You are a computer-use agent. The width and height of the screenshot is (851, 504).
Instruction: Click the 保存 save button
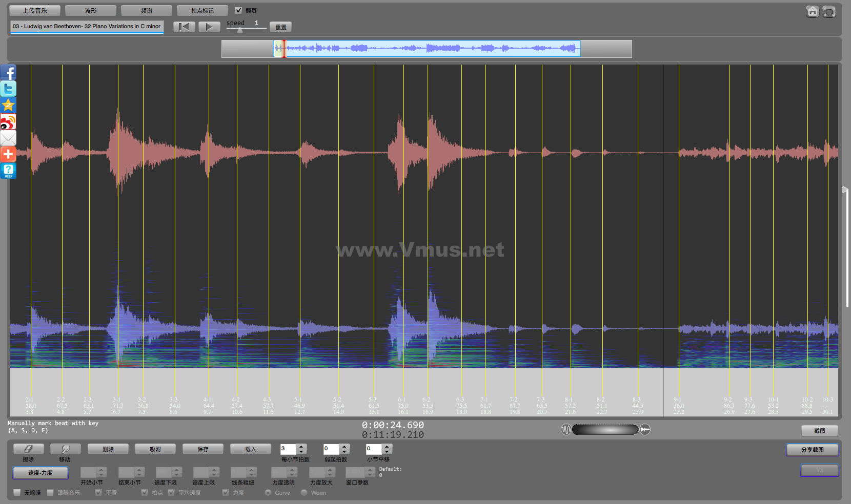pyautogui.click(x=203, y=449)
